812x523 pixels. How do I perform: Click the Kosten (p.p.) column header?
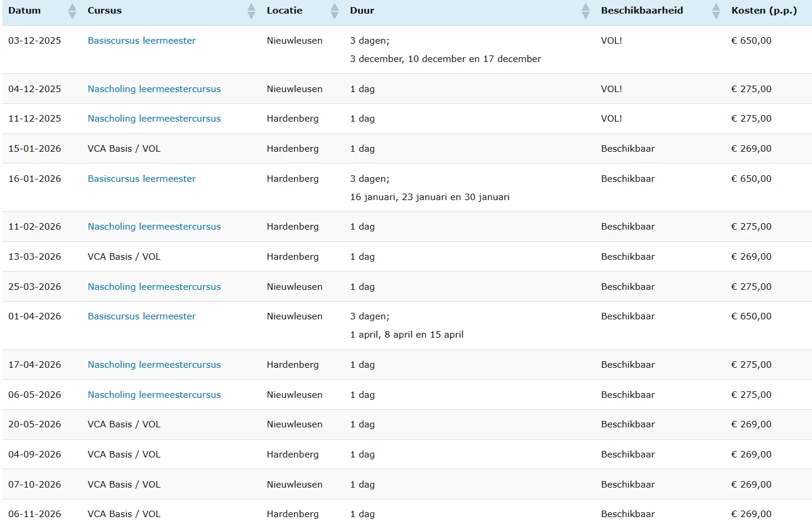click(x=764, y=11)
